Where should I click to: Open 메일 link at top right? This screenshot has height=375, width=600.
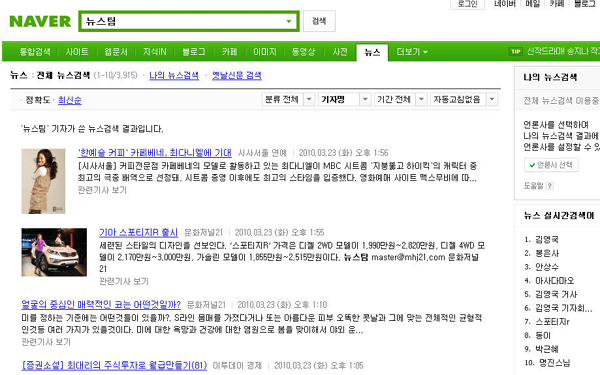tap(532, 4)
